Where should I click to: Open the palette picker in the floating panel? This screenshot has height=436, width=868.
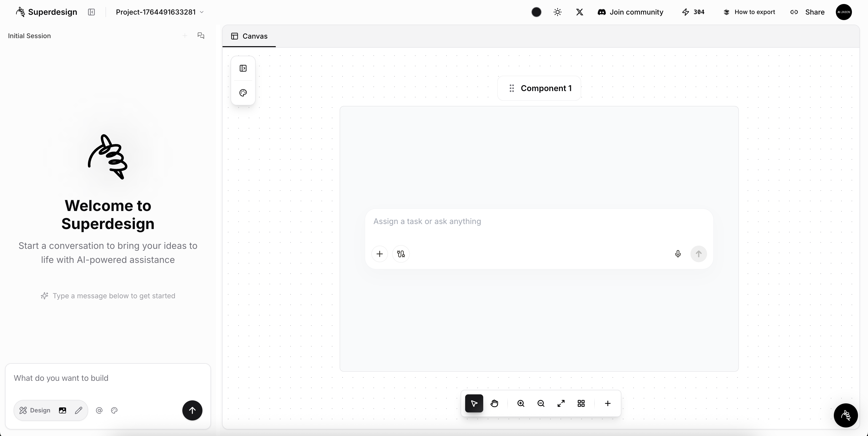[243, 93]
